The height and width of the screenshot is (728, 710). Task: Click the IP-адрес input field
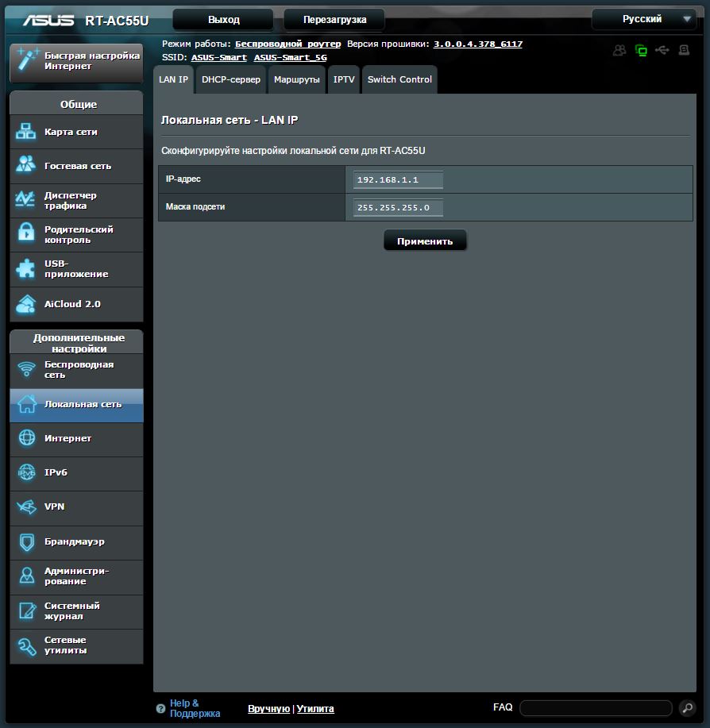click(398, 179)
